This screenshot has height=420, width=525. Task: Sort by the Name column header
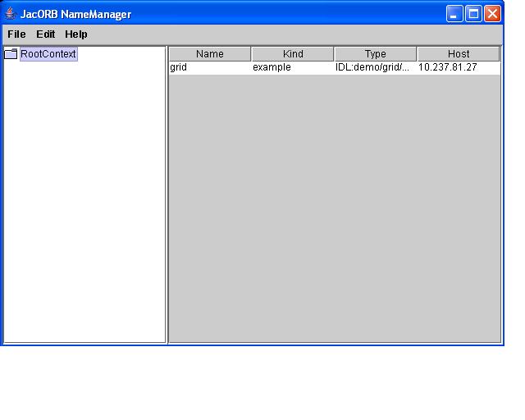coord(210,54)
